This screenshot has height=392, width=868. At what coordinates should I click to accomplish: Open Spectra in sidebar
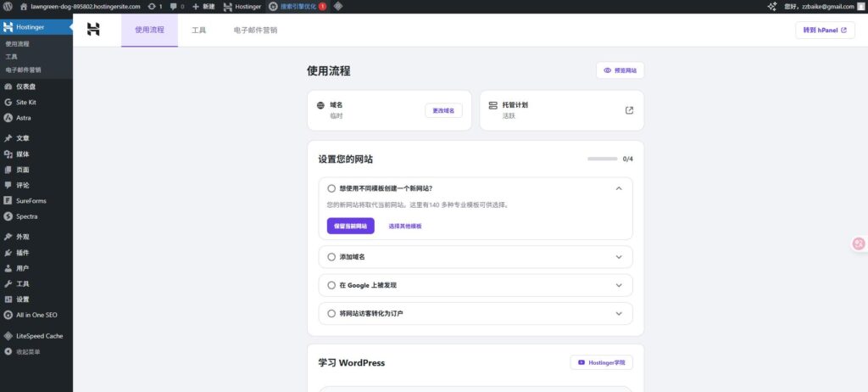click(36, 216)
